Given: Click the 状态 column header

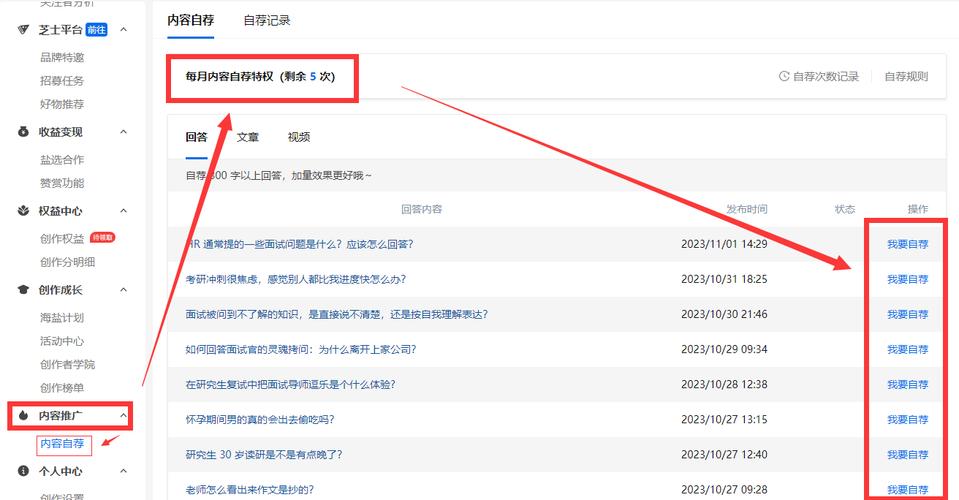Looking at the screenshot, I should (x=845, y=209).
